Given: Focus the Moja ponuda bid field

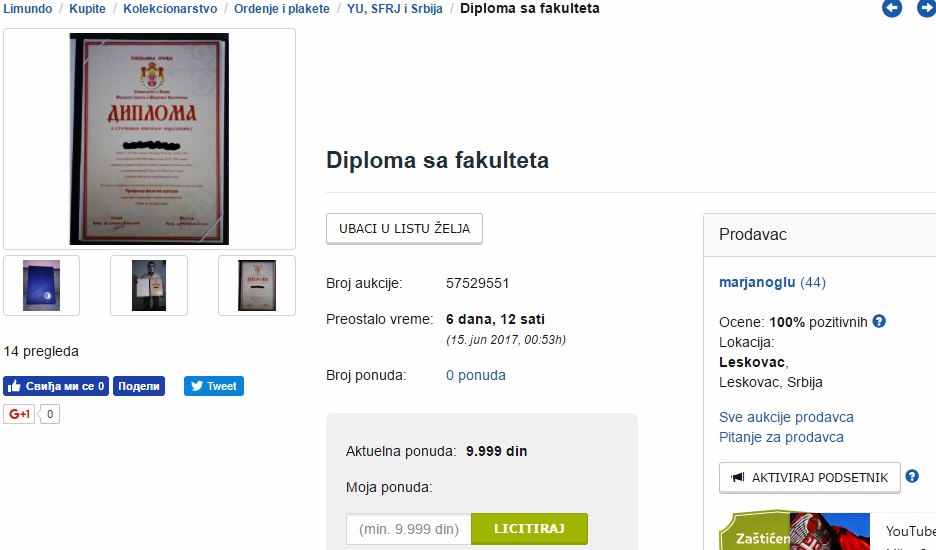Looking at the screenshot, I should pyautogui.click(x=409, y=529).
